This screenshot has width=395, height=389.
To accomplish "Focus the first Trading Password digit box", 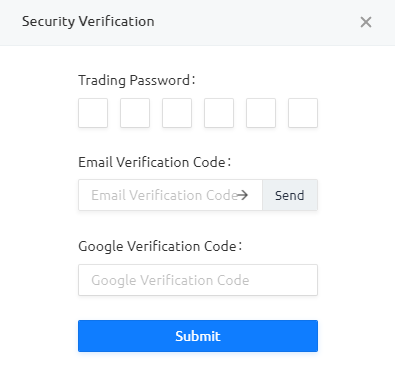I will [x=93, y=113].
